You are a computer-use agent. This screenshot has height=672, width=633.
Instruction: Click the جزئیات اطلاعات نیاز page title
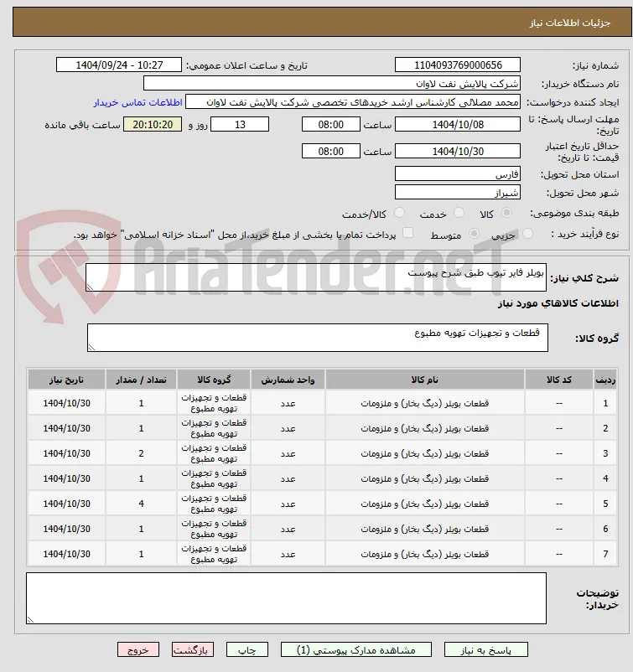570,23
